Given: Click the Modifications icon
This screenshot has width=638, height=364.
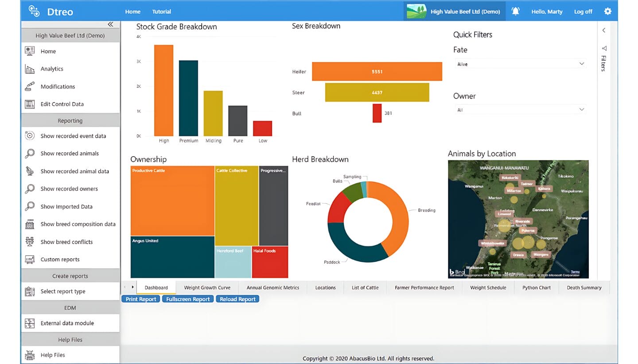Looking at the screenshot, I should (x=30, y=86).
